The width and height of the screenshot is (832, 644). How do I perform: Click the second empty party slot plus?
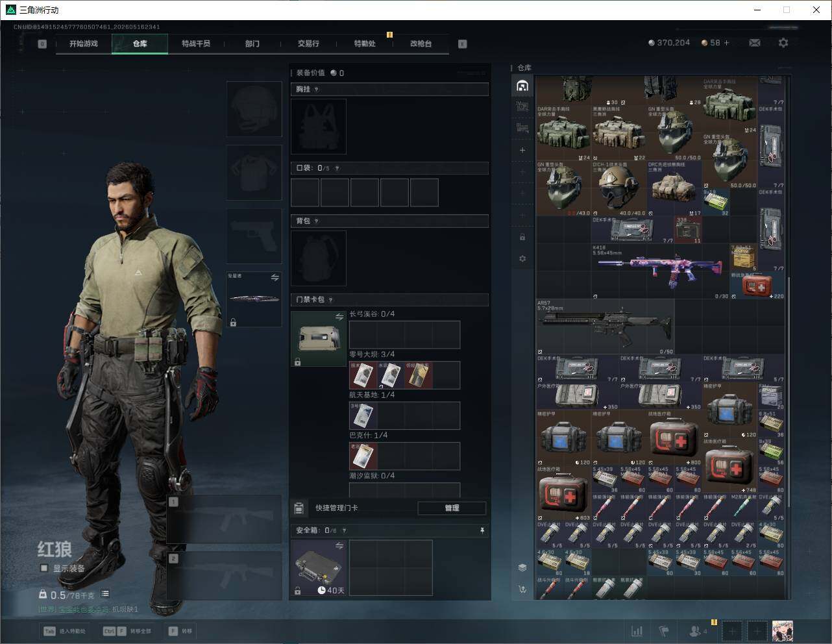pyautogui.click(x=757, y=630)
